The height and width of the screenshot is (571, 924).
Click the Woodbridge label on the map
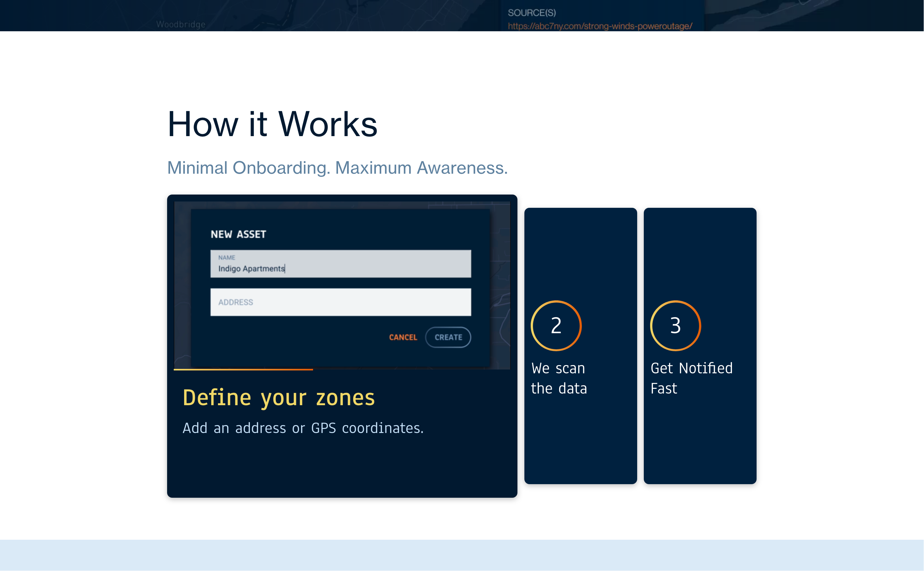click(x=181, y=25)
